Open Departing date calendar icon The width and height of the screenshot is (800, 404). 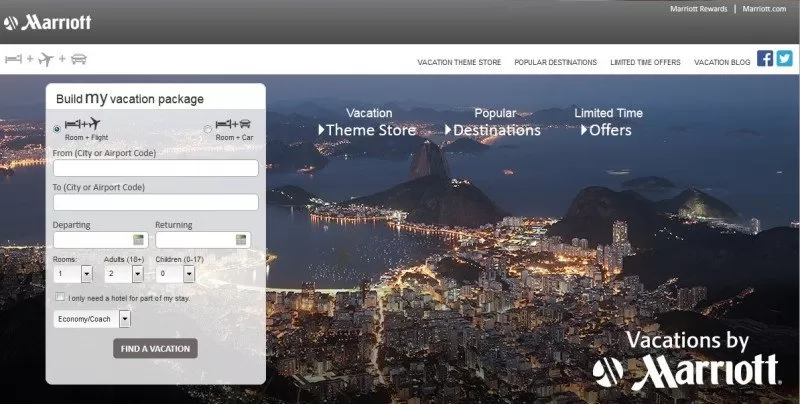[x=138, y=240]
